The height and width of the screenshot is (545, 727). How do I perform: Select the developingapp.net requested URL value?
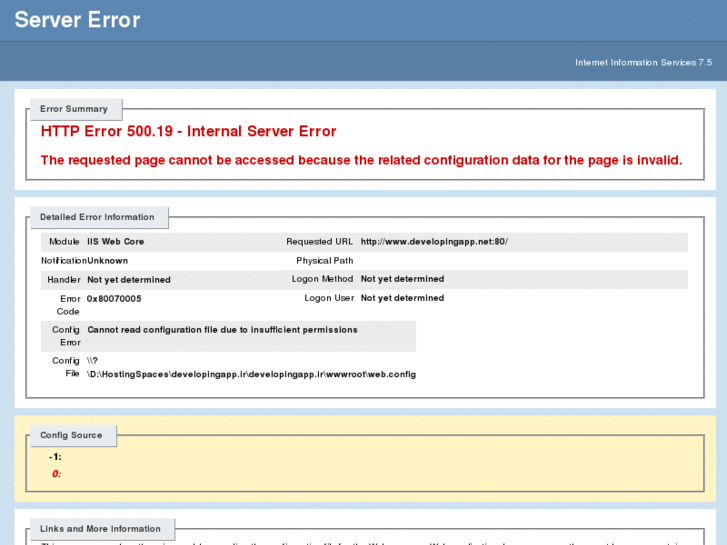coord(434,242)
